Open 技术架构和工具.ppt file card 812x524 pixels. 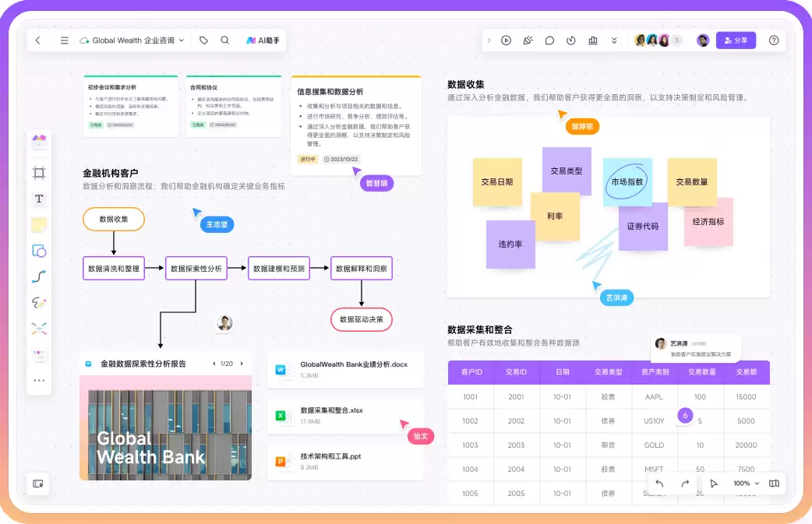(345, 462)
